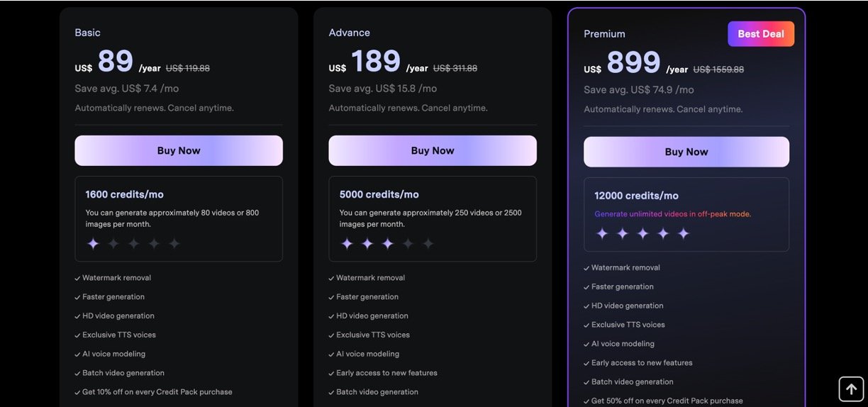The width and height of the screenshot is (868, 407).
Task: Click the first star in Premium plan
Action: tap(602, 233)
